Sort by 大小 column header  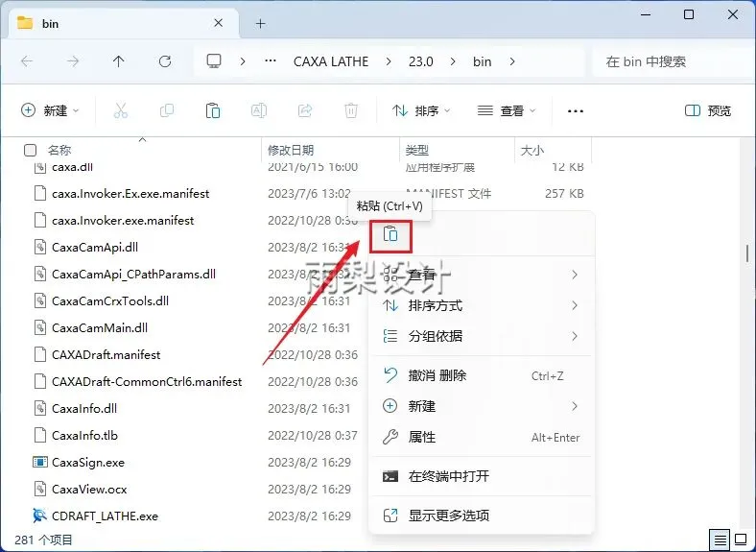click(x=532, y=150)
